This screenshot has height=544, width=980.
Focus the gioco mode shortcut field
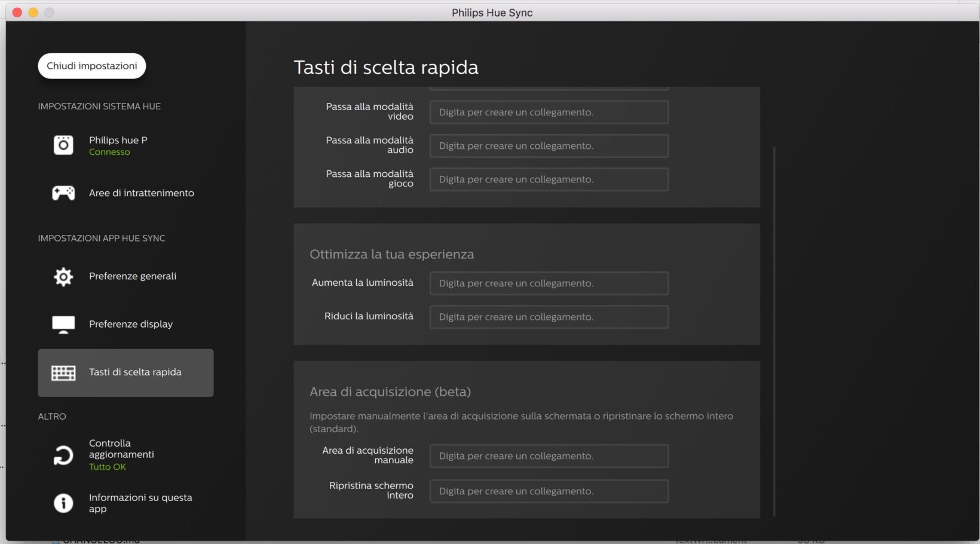[x=549, y=179]
